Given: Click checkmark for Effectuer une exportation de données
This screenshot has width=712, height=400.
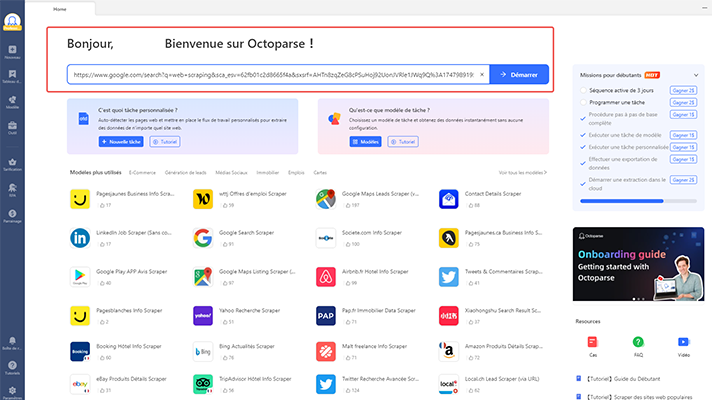Looking at the screenshot, I should [583, 163].
